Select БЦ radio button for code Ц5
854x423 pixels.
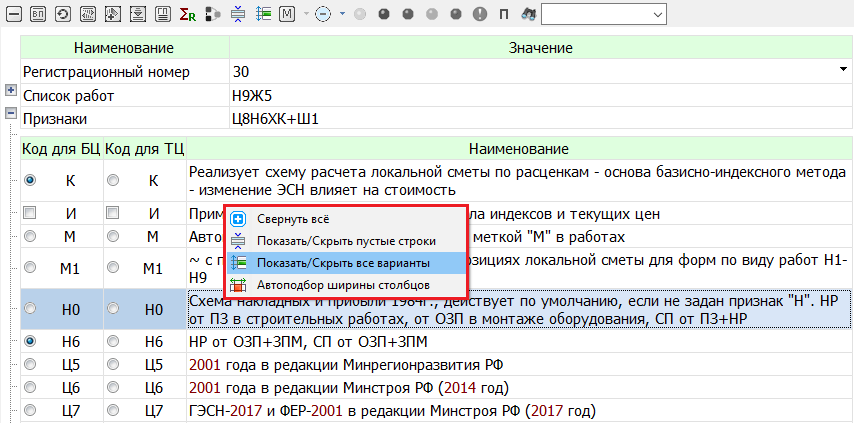tap(30, 364)
